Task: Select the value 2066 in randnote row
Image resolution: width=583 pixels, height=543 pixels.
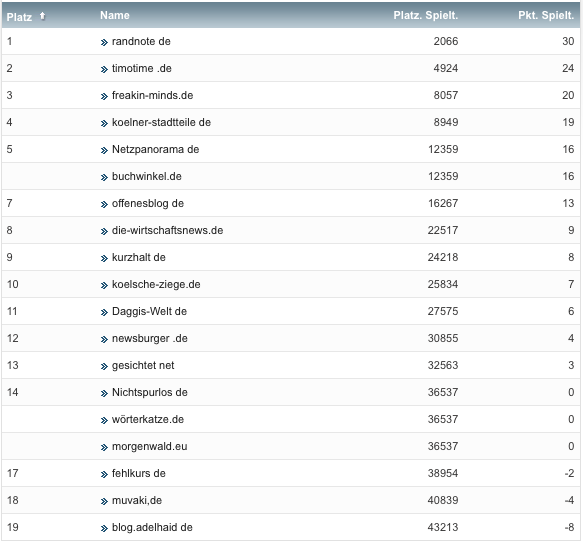Action: (x=446, y=41)
